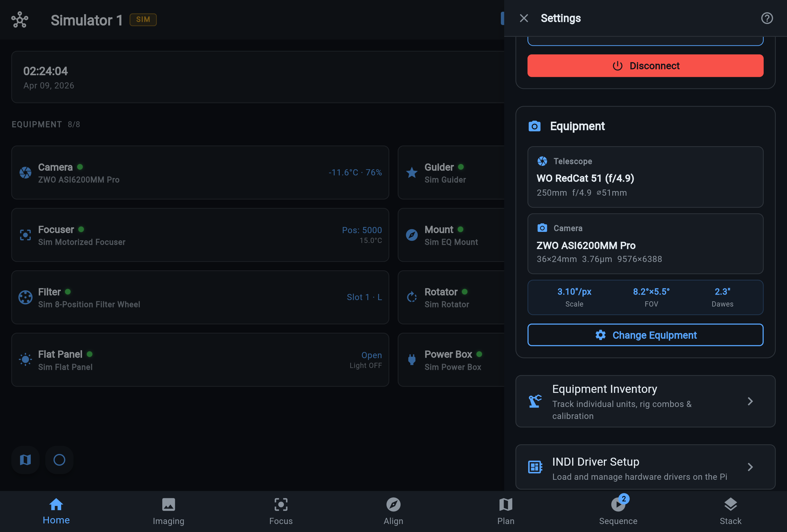Open the Camera equipment card on Home
The height and width of the screenshot is (532, 787).
click(200, 173)
